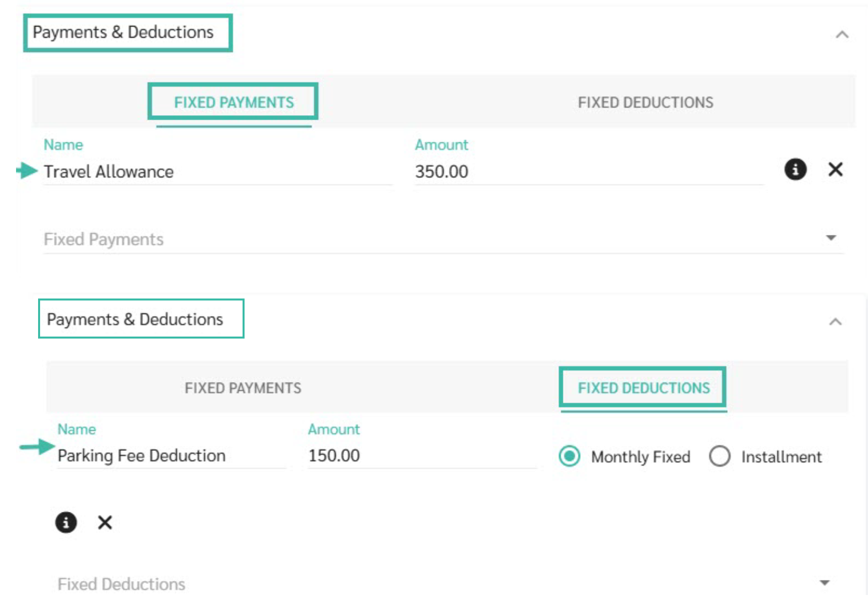Open the Fixed Deductions dropdown

coord(444,583)
